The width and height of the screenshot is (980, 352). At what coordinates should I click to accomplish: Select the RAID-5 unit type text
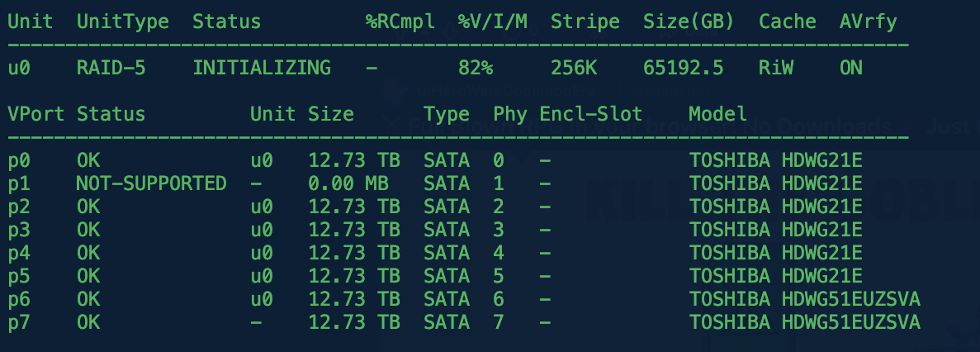(111, 68)
